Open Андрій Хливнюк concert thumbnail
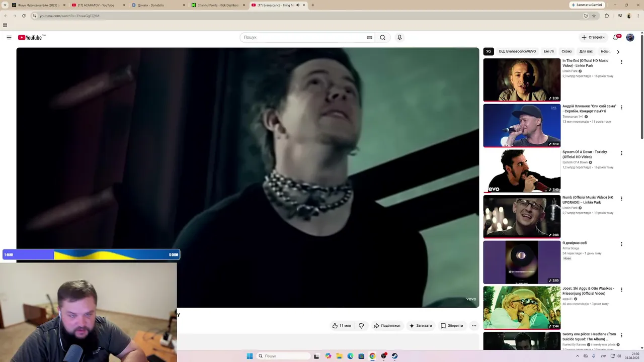This screenshot has width=644, height=362. [x=522, y=126]
